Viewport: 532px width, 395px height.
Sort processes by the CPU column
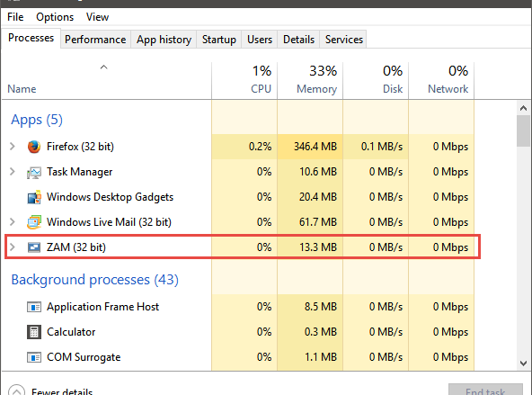[x=244, y=81]
